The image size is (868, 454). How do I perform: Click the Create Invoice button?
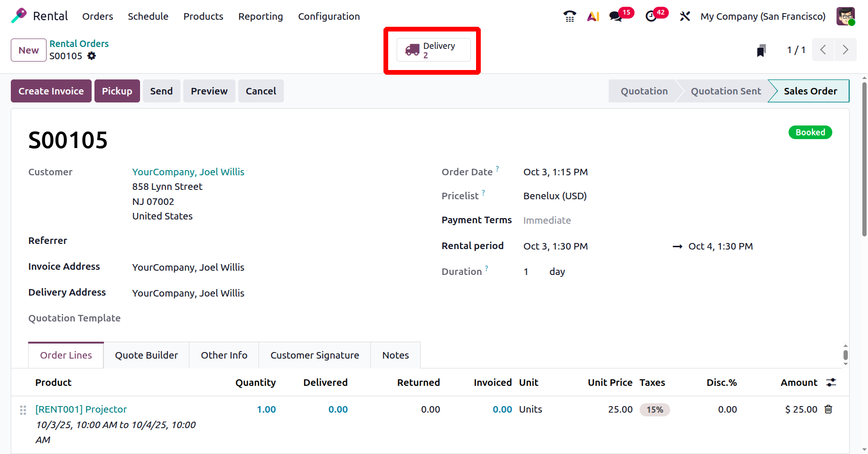click(51, 91)
